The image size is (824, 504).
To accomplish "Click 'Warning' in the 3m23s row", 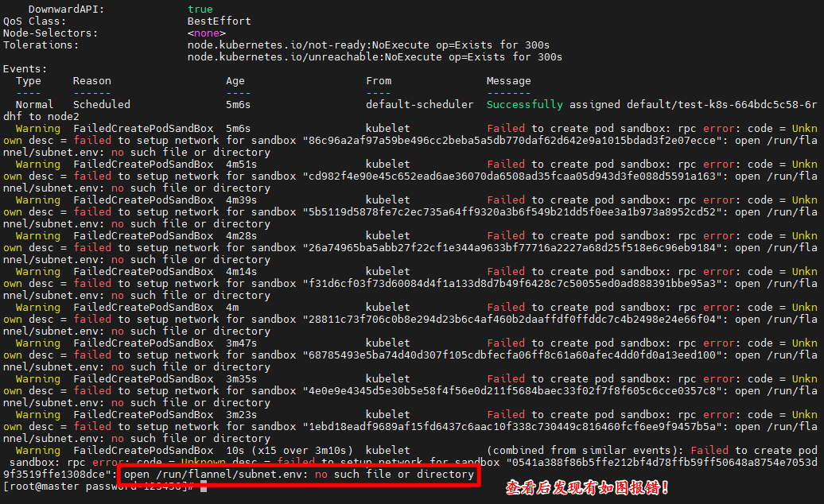I will click(x=38, y=414).
